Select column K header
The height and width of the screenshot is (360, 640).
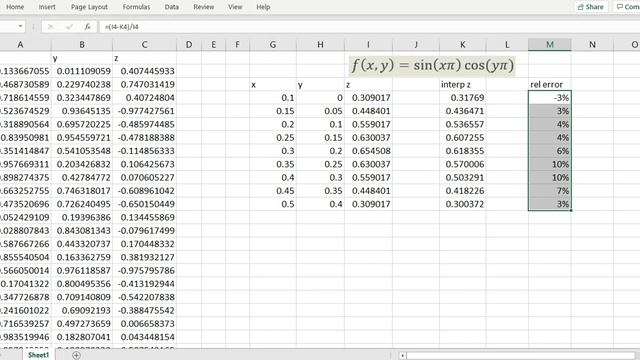(462, 45)
